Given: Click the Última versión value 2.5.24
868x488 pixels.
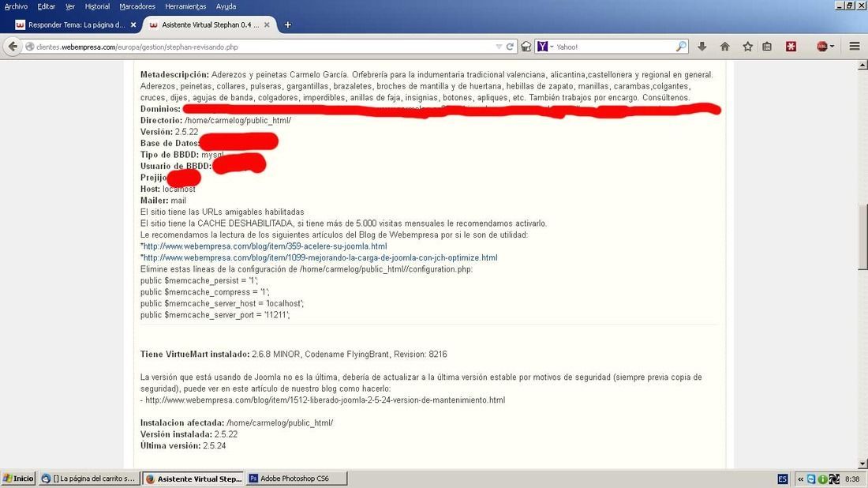Looking at the screenshot, I should [x=214, y=445].
